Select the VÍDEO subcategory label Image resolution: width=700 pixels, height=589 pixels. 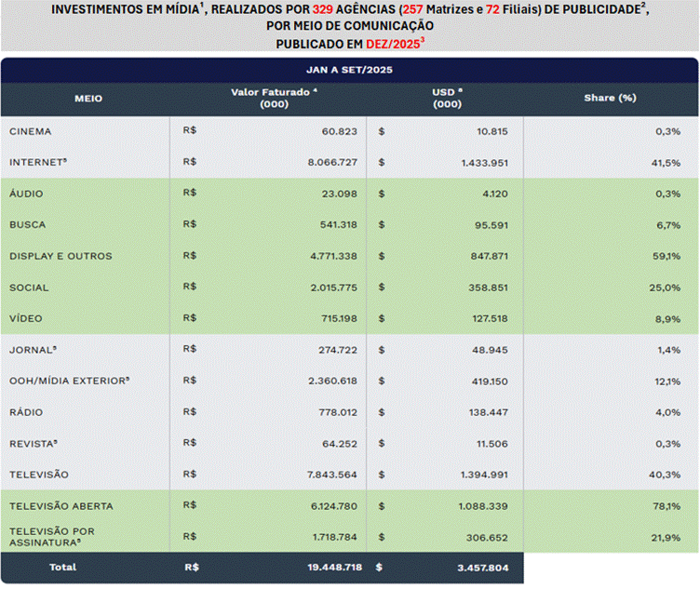(26, 318)
